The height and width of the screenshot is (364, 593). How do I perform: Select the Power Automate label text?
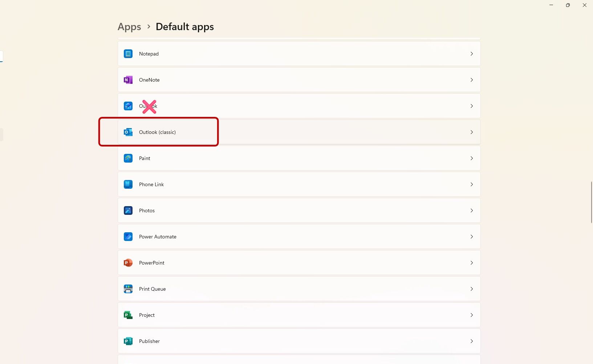158,237
